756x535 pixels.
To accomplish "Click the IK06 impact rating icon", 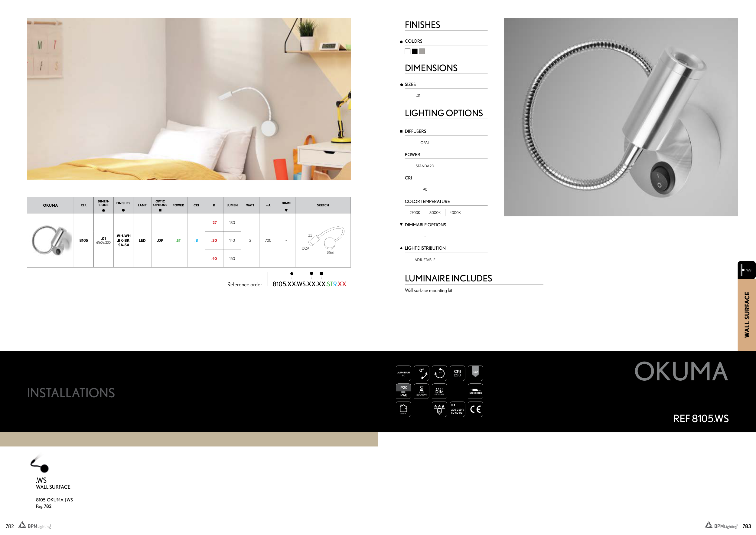I will point(475,373).
